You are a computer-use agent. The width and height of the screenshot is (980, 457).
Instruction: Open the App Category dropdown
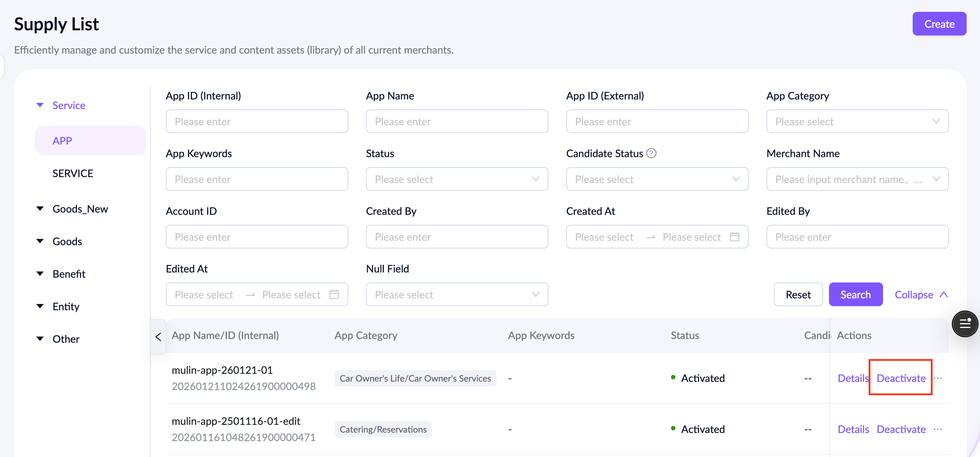[x=857, y=121]
